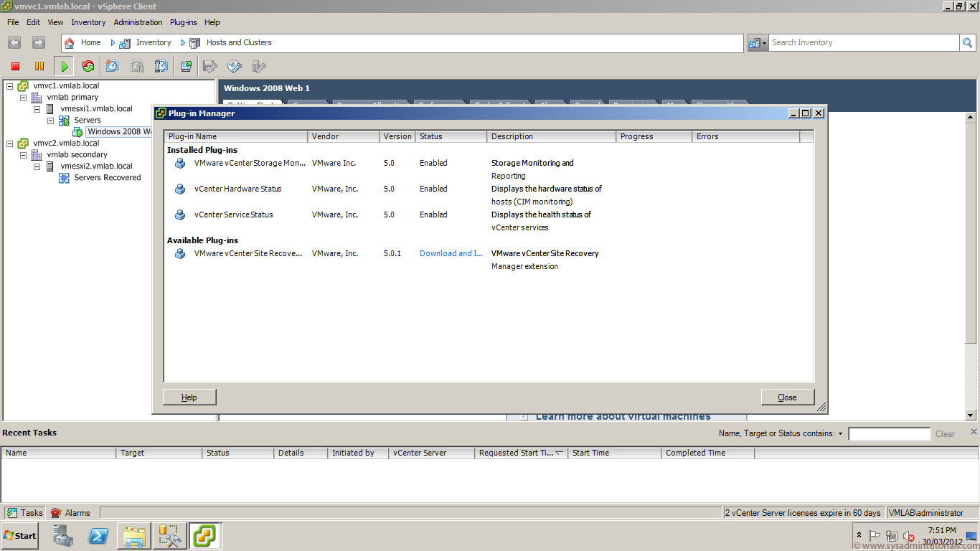980x551 pixels.
Task: Collapse the vmesxi2.vmlab.local host node
Action: click(37, 166)
